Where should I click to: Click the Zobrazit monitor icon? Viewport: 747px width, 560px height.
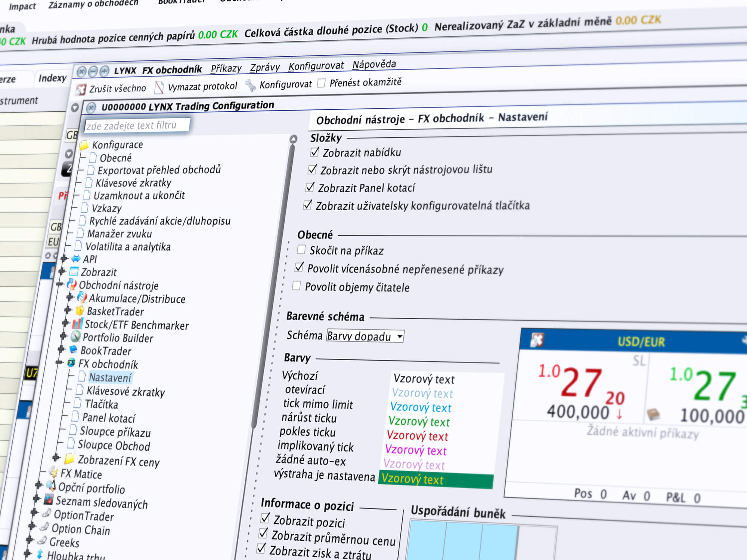(74, 271)
